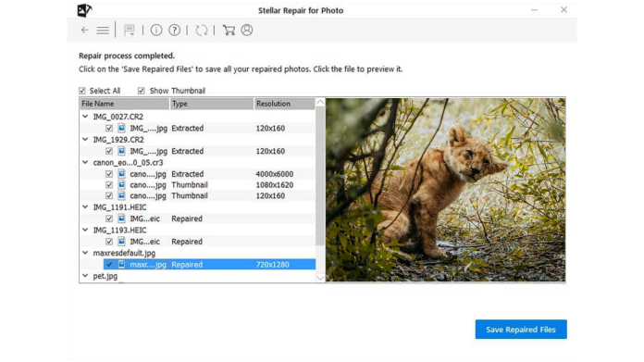Screen dimensions: 644x362
Task: Open the hamburger menu
Action: pyautogui.click(x=103, y=31)
